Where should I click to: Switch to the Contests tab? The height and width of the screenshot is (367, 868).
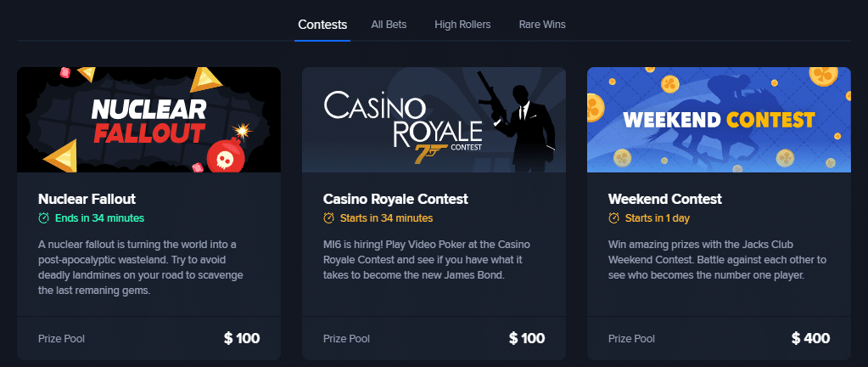tap(322, 25)
